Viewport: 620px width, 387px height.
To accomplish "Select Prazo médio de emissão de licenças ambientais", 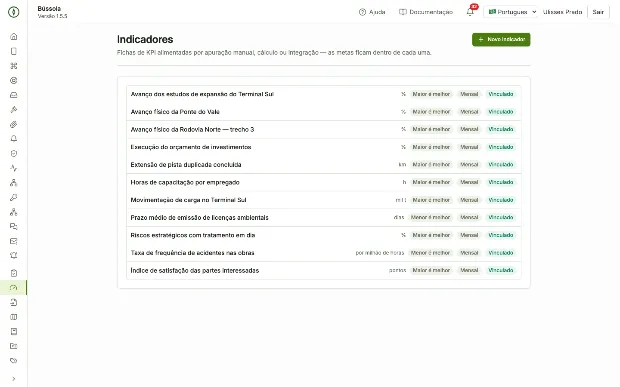I will [x=324, y=217].
